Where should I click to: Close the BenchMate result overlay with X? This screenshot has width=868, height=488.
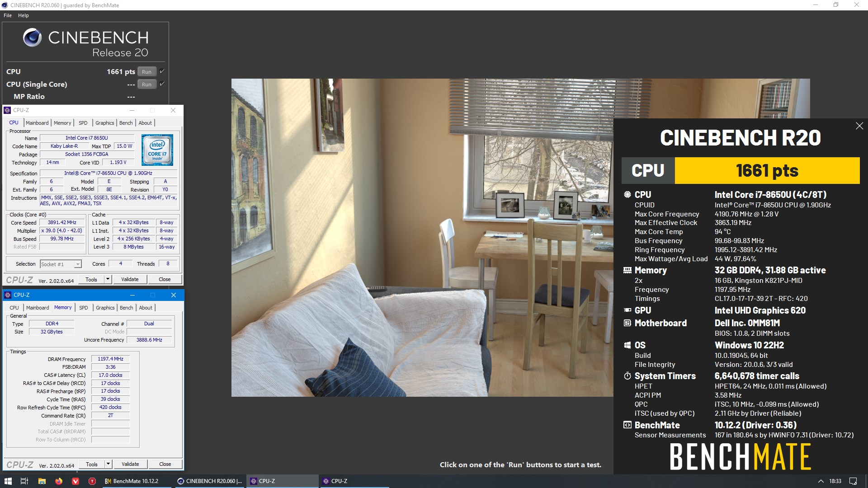[859, 126]
